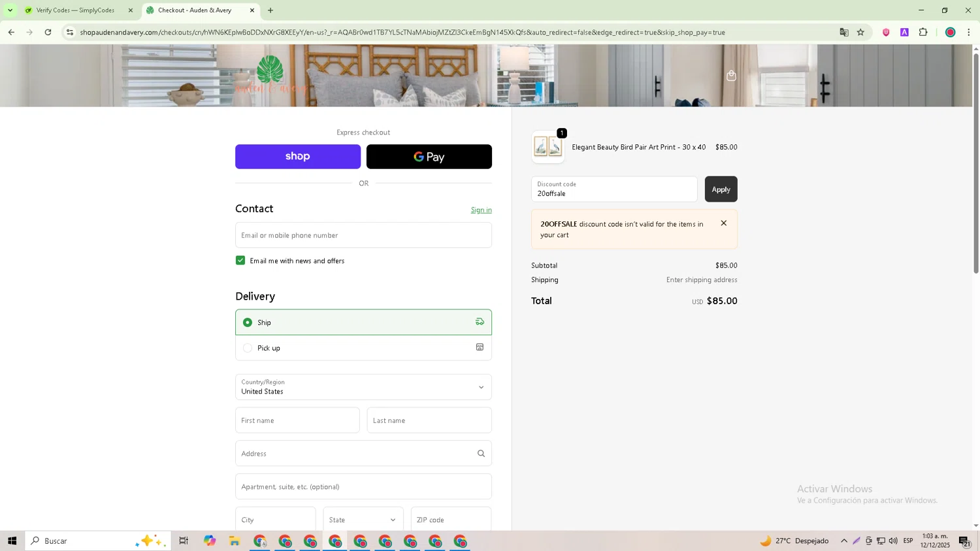980x551 pixels.
Task: Open Google Translate page icon
Action: point(844,32)
